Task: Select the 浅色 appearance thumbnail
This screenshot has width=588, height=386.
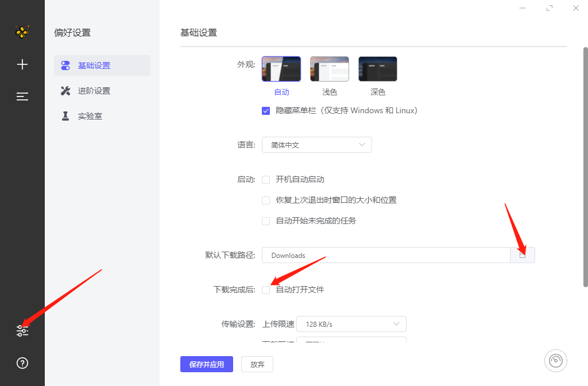Action: [330, 69]
